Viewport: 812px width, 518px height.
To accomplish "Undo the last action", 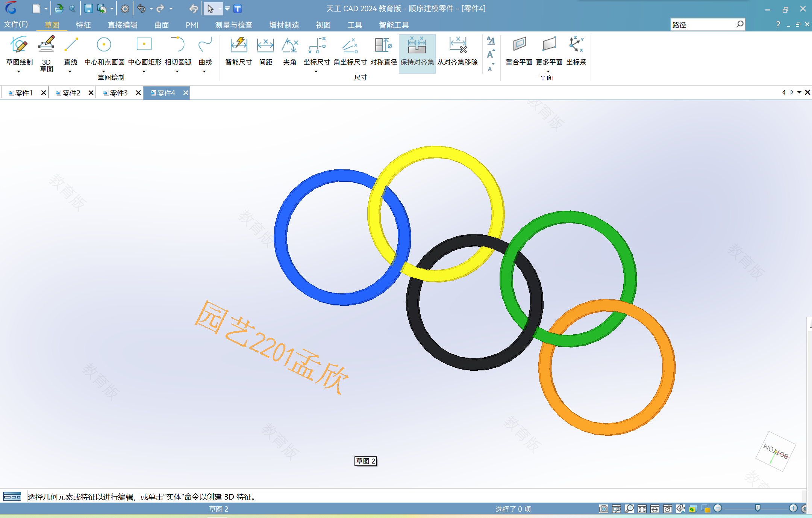I will (x=141, y=8).
